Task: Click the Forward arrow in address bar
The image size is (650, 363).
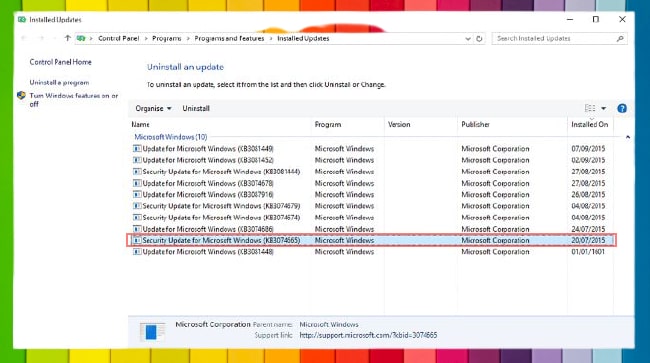Action: 41,38
